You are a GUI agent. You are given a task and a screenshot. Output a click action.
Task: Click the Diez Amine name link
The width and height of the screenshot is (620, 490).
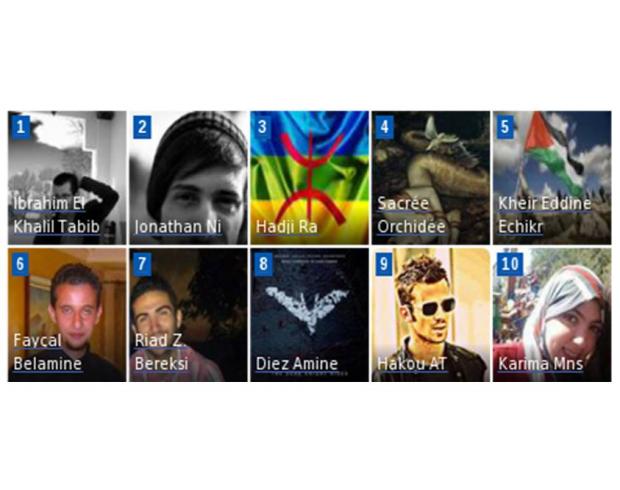(x=297, y=363)
